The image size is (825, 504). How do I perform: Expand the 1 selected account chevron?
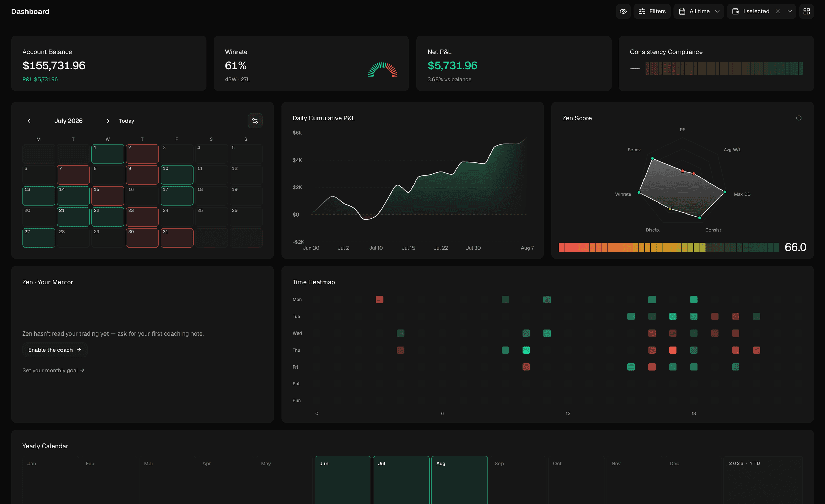[x=790, y=11]
